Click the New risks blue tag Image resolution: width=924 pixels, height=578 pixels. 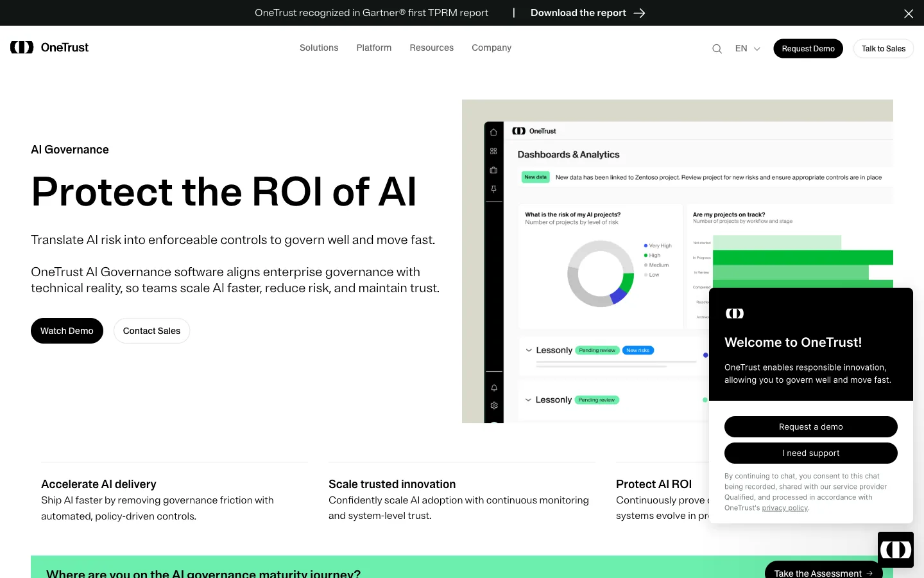click(x=638, y=350)
